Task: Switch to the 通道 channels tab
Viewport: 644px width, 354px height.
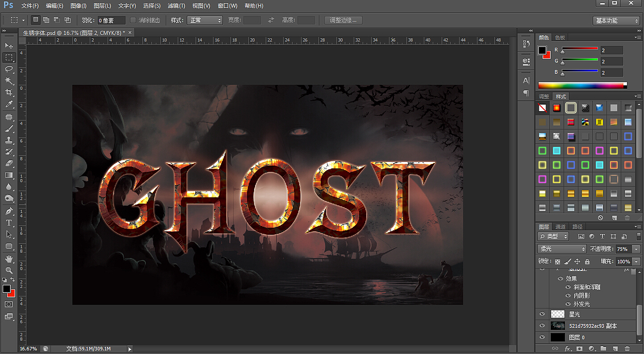Action: pyautogui.click(x=560, y=227)
